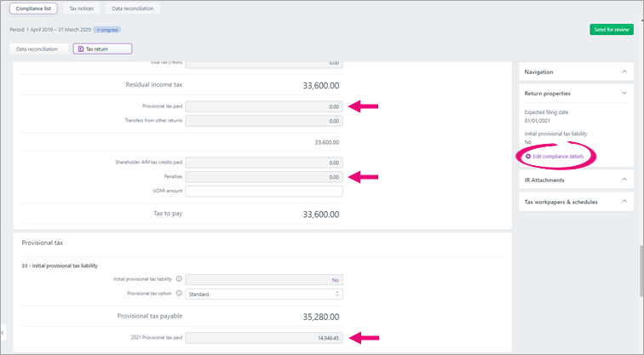644x355 pixels.
Task: Open the Edit compliance details link
Action: (x=558, y=157)
